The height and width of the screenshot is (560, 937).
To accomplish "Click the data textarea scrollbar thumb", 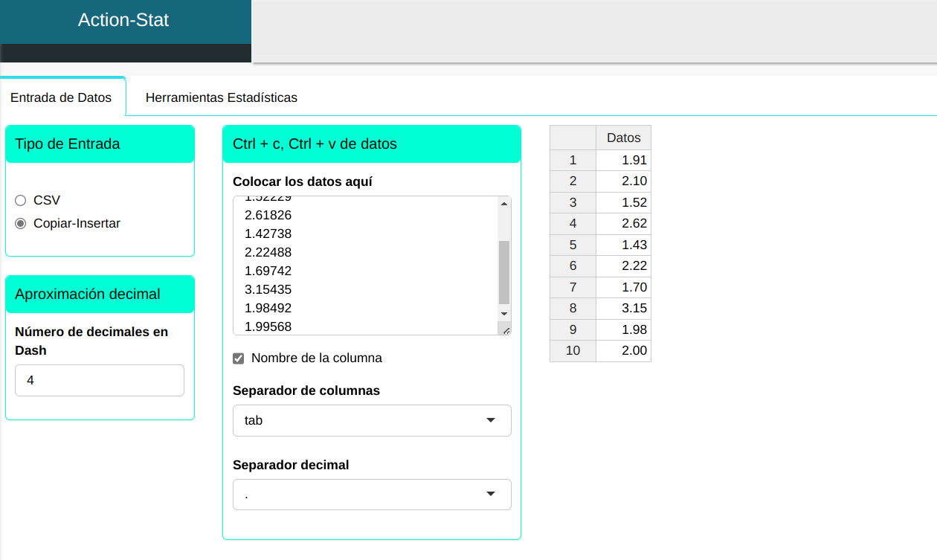I will pos(504,271).
